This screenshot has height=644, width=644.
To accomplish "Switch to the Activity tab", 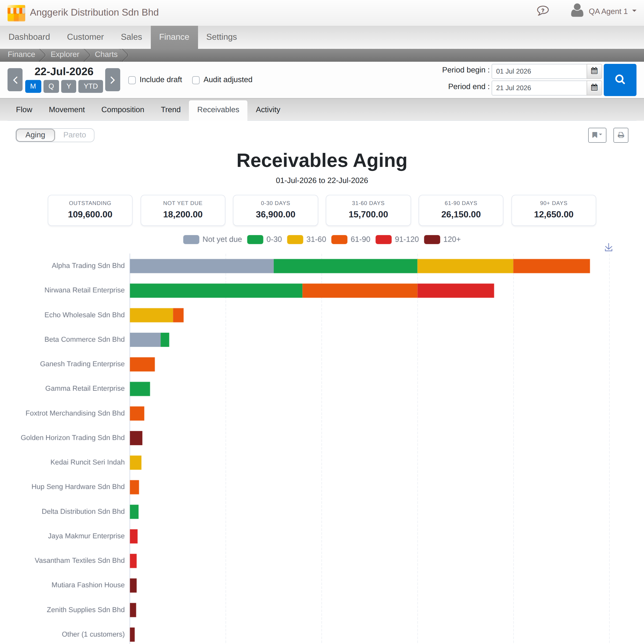I will click(x=268, y=110).
